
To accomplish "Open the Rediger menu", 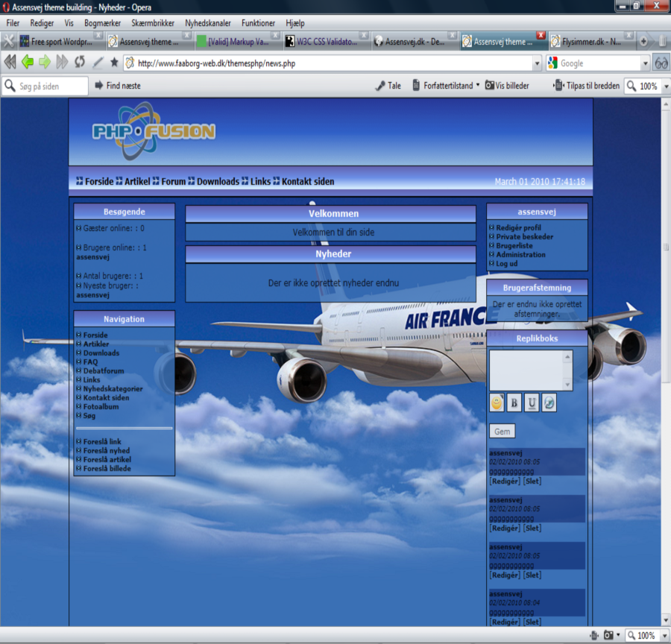I will click(42, 23).
